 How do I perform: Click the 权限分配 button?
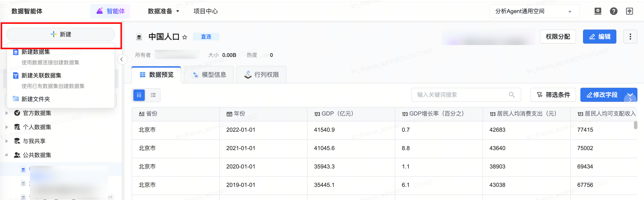[x=558, y=37]
